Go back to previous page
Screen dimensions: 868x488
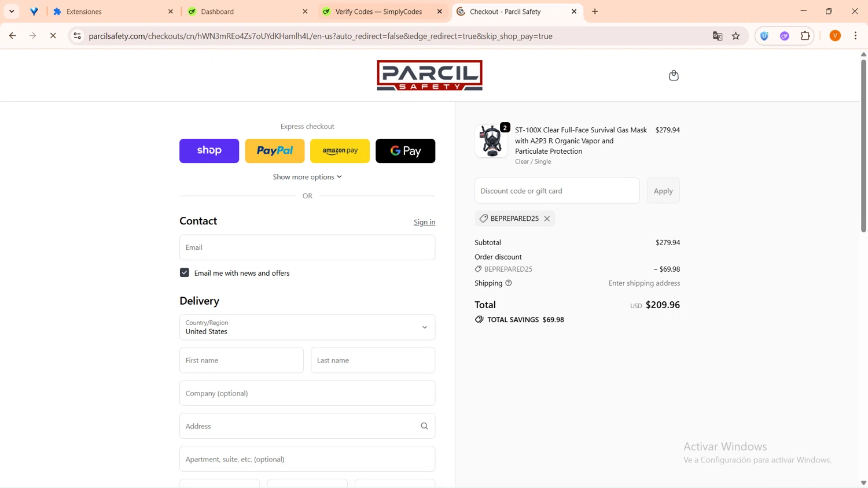click(x=12, y=36)
